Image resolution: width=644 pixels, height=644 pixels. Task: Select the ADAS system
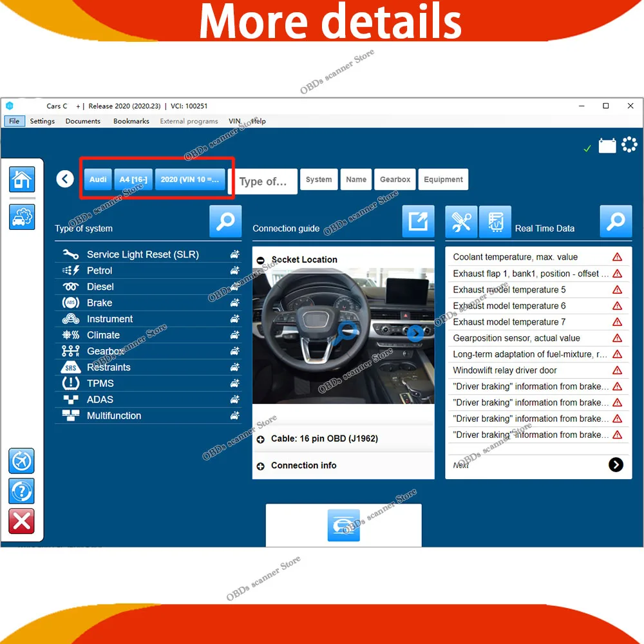pos(148,400)
